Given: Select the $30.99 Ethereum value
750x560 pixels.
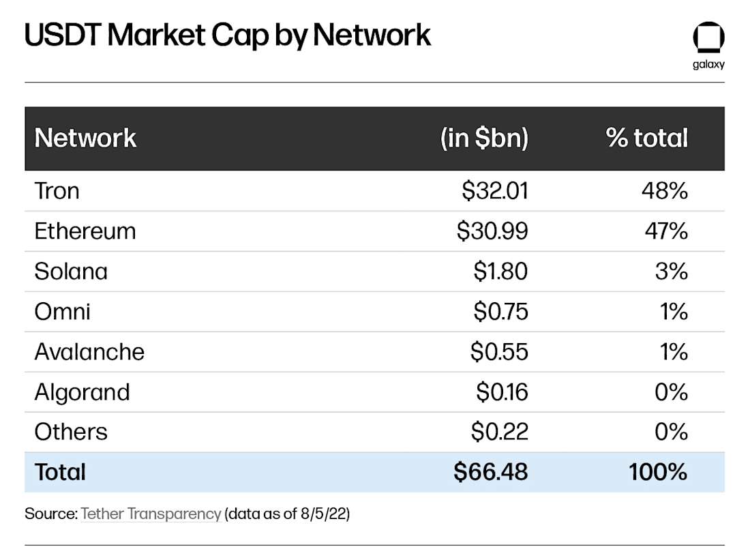Looking at the screenshot, I should [492, 231].
